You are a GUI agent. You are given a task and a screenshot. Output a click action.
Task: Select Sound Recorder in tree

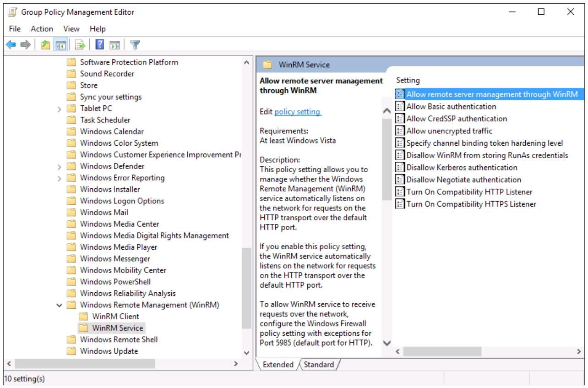click(x=107, y=74)
